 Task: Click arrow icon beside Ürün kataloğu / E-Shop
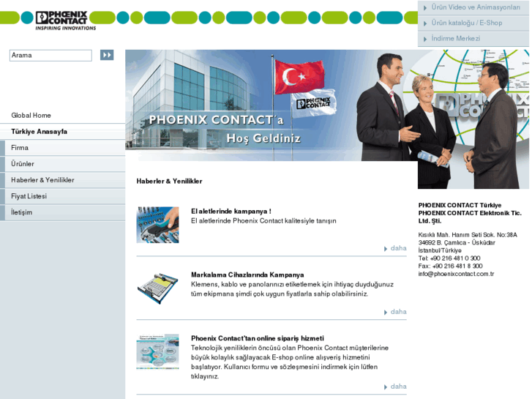(425, 23)
